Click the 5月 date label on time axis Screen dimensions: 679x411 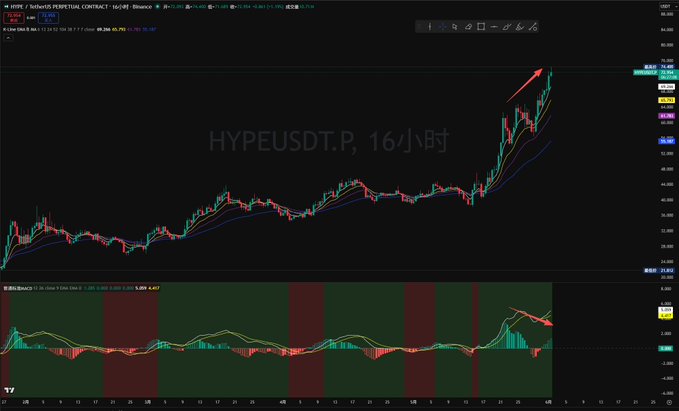pos(414,402)
